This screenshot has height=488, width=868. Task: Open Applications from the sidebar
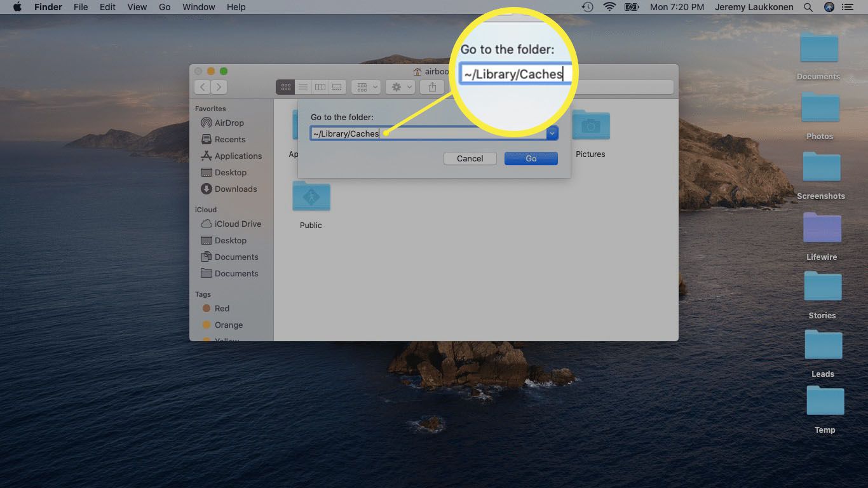click(x=238, y=156)
